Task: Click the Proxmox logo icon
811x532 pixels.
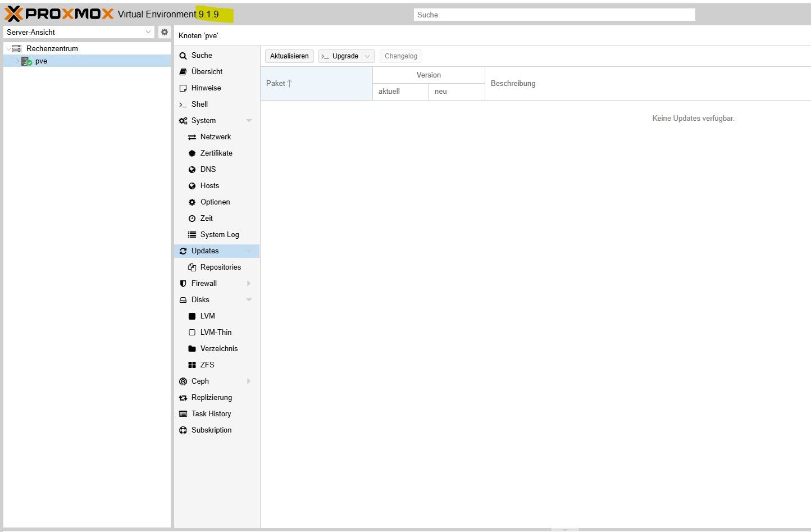Action: pyautogui.click(x=13, y=13)
